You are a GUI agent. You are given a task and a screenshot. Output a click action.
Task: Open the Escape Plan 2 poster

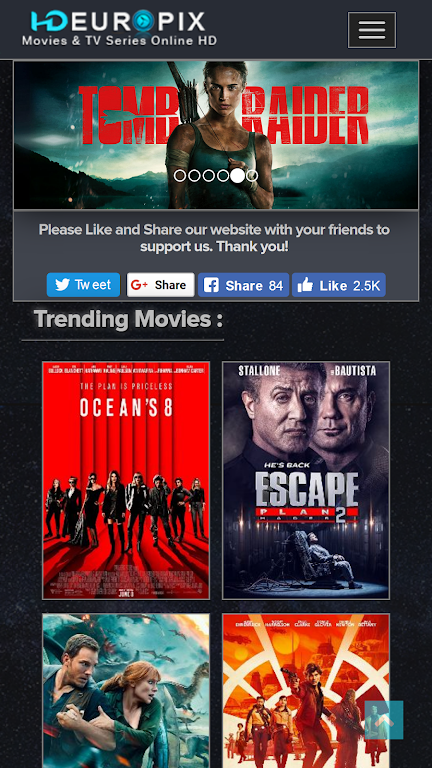click(306, 480)
